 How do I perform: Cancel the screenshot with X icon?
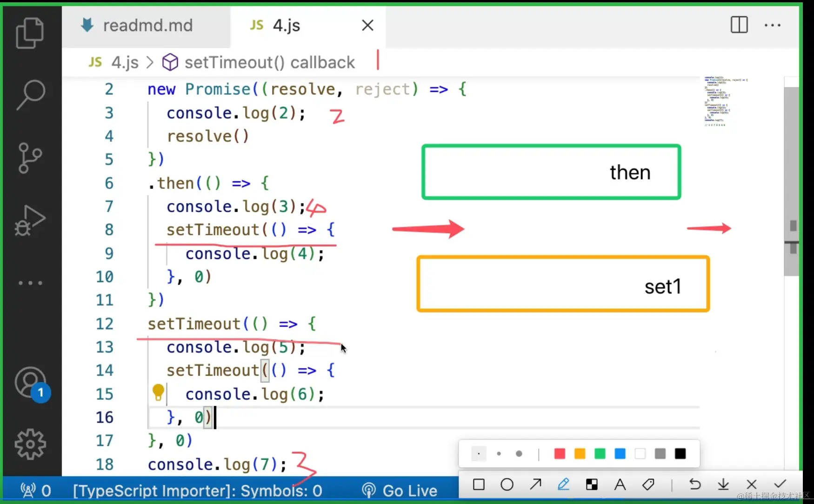pyautogui.click(x=752, y=484)
